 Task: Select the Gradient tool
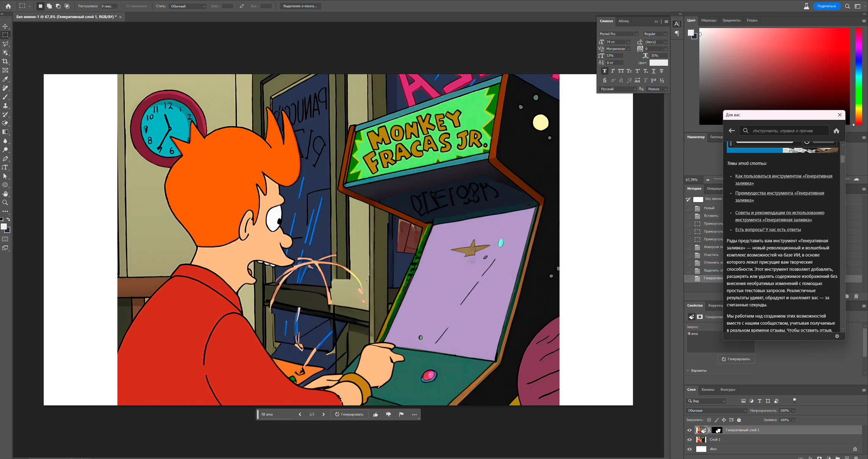[x=6, y=132]
